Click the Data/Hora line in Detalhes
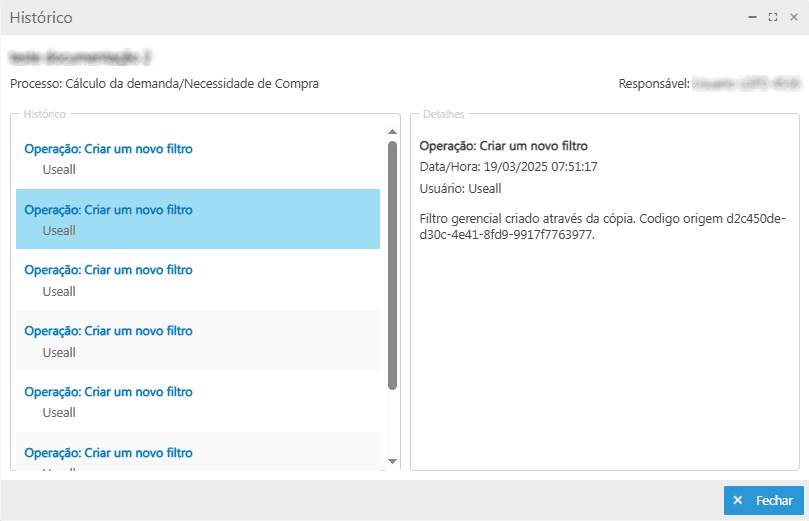Viewport: 809px width, 521px height. coord(508,166)
